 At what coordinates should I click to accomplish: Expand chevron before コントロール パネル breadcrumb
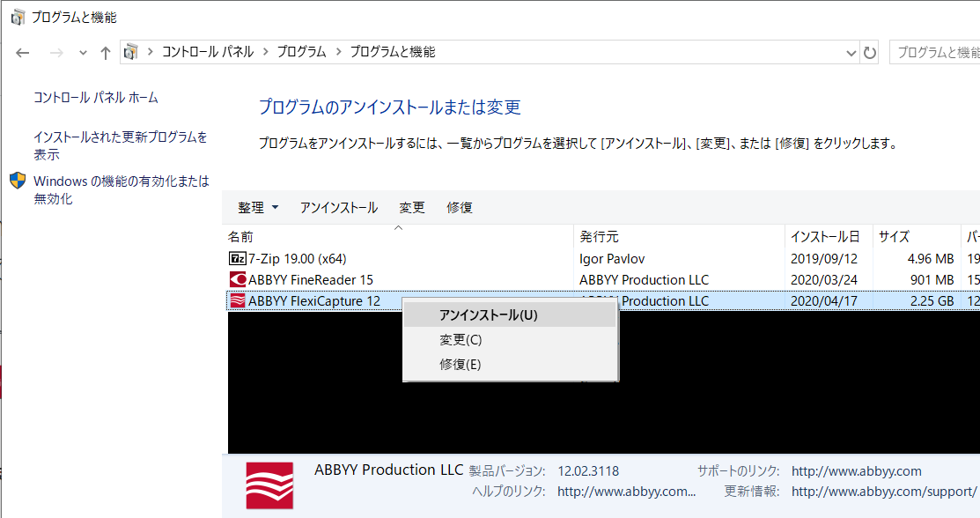[150, 52]
